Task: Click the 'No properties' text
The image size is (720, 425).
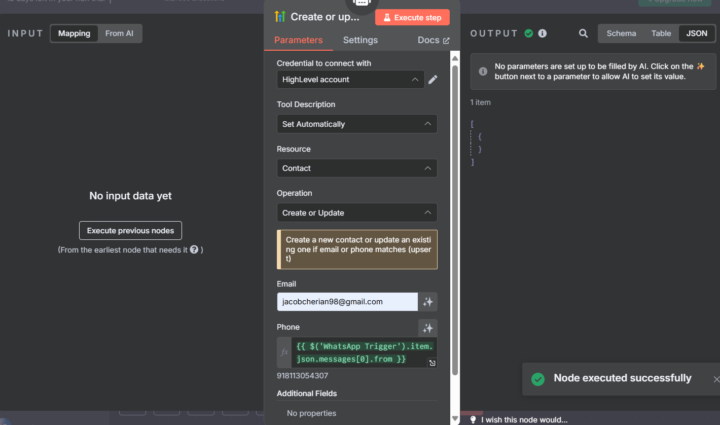Action: (311, 413)
